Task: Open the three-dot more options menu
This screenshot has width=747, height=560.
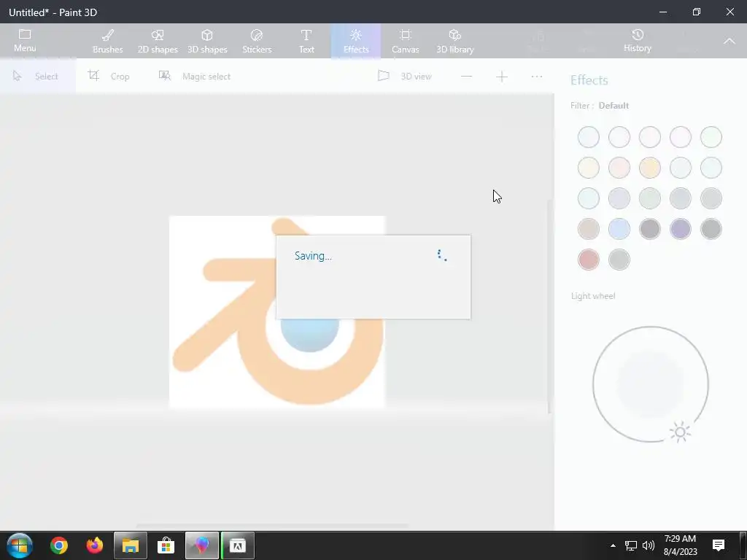Action: pos(537,77)
